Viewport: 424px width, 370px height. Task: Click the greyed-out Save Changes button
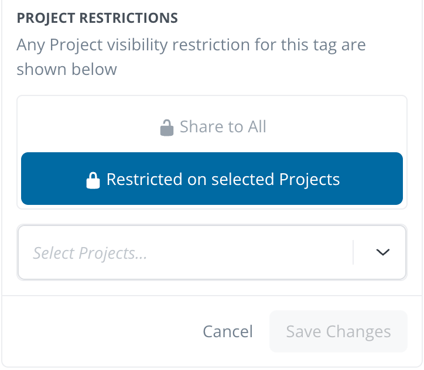coord(338,331)
